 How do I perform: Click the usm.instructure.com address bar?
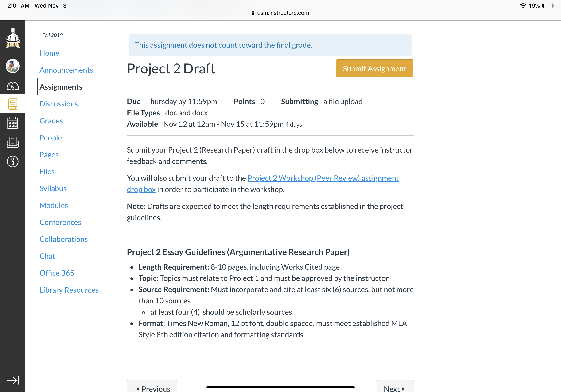(x=280, y=13)
